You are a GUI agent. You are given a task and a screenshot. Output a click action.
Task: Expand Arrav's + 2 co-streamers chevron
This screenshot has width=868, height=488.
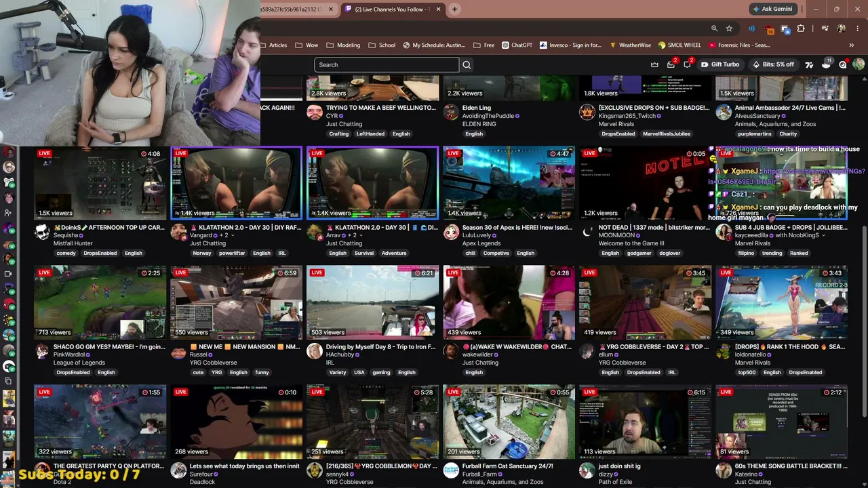tap(360, 235)
